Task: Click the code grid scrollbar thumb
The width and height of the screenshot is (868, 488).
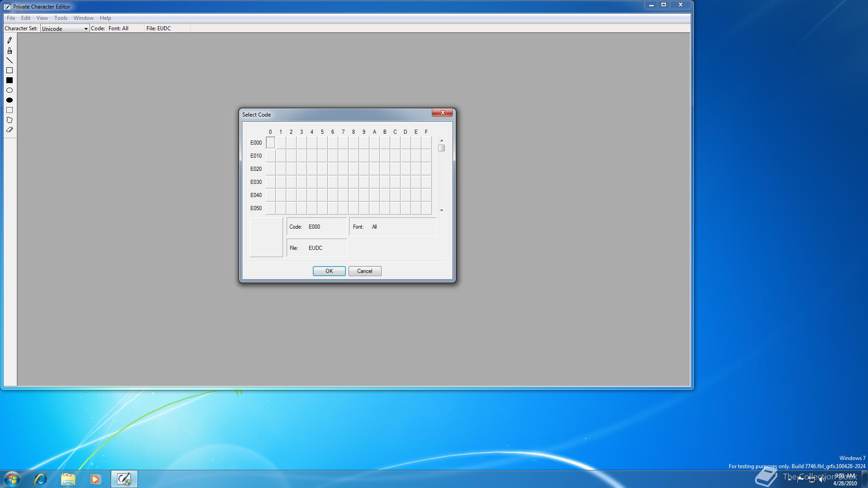Action: coord(442,148)
